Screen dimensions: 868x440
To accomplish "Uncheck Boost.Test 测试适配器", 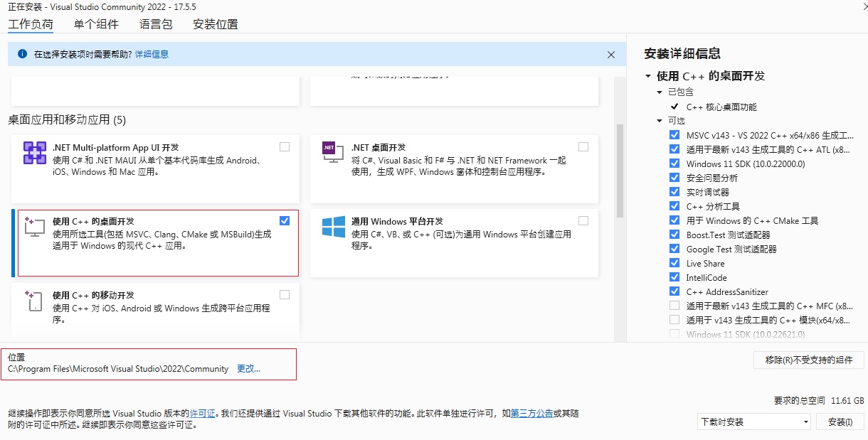I will (674, 235).
